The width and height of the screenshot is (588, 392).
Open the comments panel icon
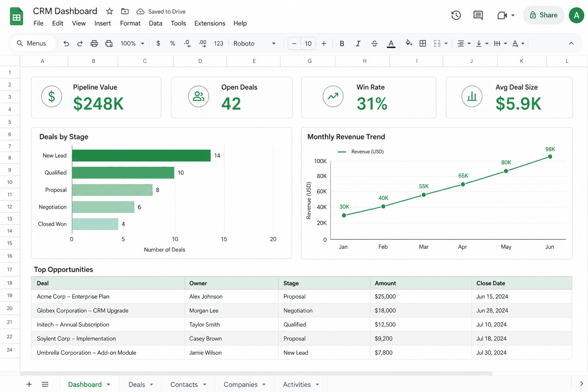pyautogui.click(x=478, y=15)
